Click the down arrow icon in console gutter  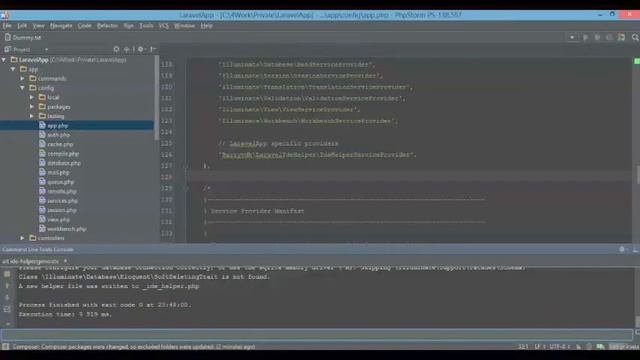point(7,298)
